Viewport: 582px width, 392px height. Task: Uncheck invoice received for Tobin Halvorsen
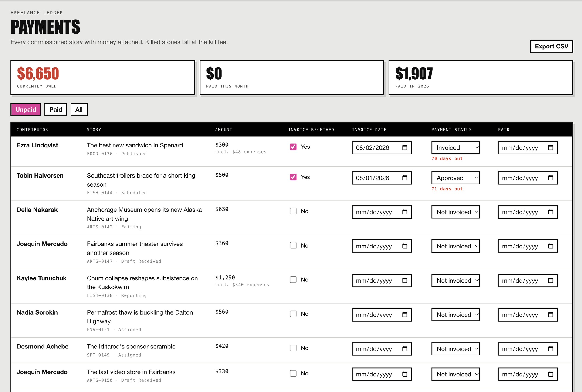(293, 177)
